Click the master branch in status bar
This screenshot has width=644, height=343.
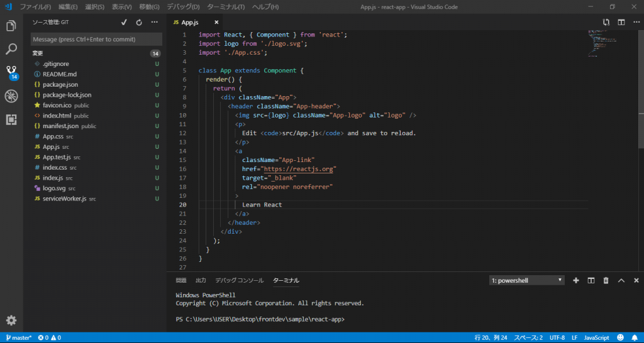(19, 338)
